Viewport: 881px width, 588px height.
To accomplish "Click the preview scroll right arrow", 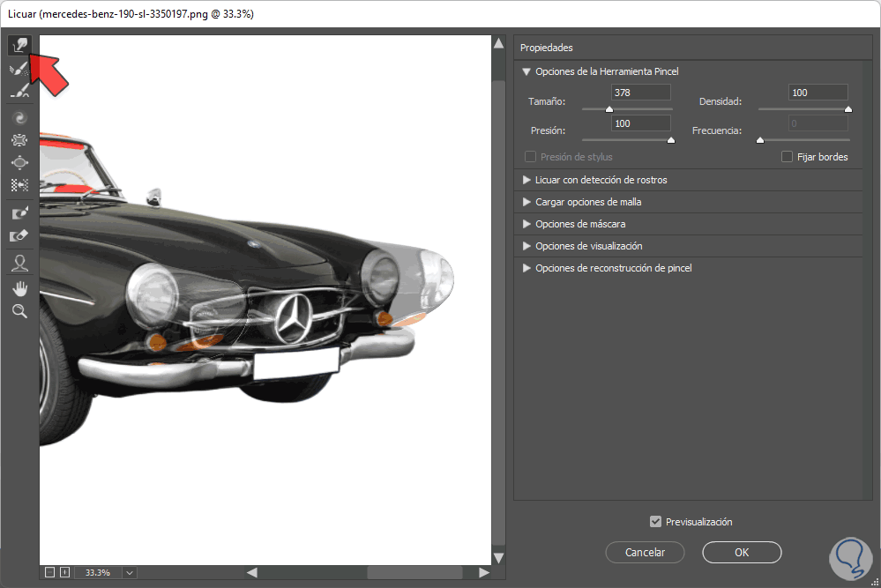I will pyautogui.click(x=484, y=572).
